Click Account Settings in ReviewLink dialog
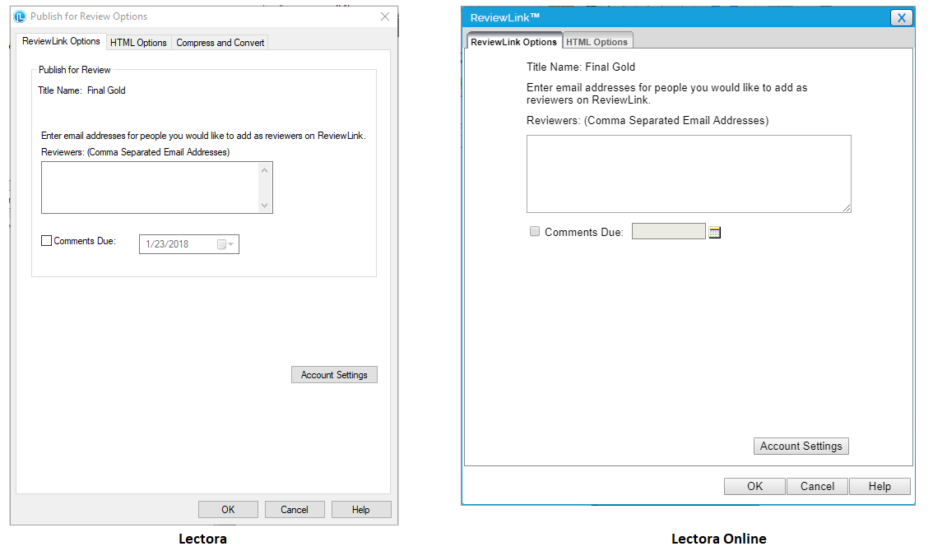The height and width of the screenshot is (560, 933). [x=801, y=446]
